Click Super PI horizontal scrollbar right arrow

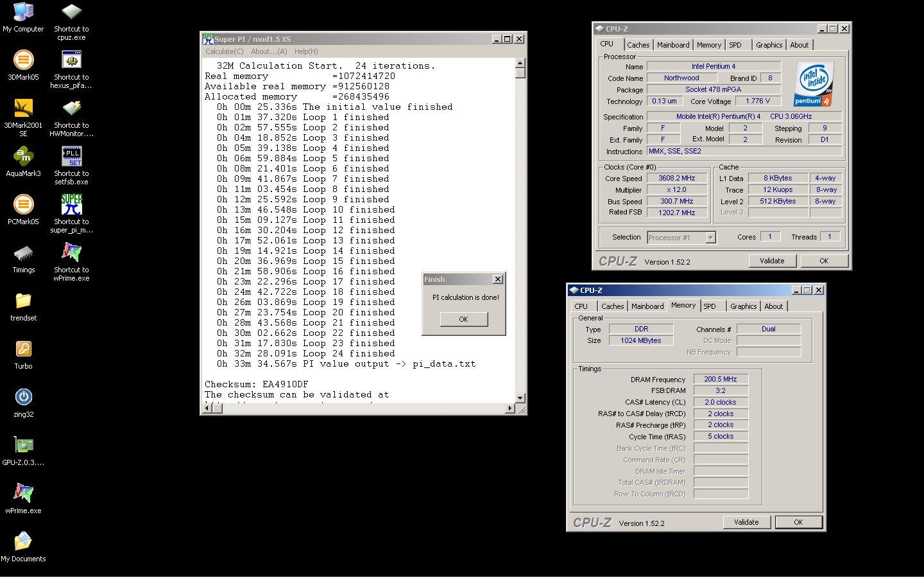coord(510,408)
